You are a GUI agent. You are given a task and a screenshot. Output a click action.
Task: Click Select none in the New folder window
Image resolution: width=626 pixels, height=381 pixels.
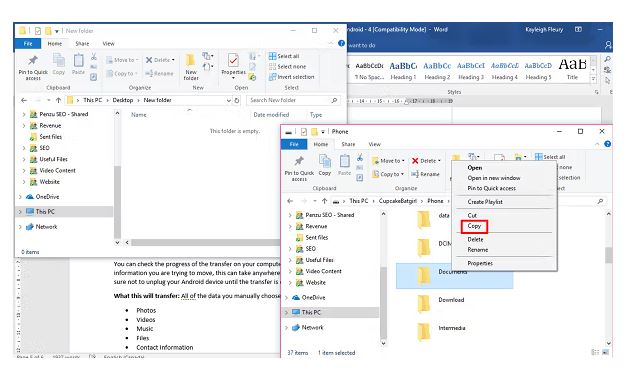click(x=287, y=66)
